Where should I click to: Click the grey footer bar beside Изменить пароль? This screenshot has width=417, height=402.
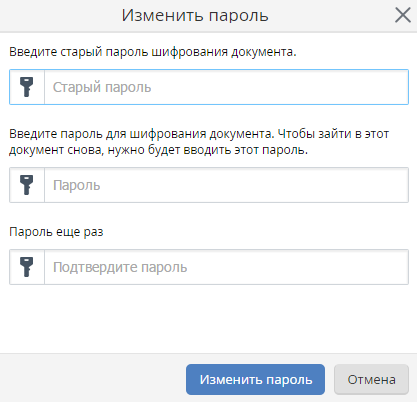click(93, 378)
